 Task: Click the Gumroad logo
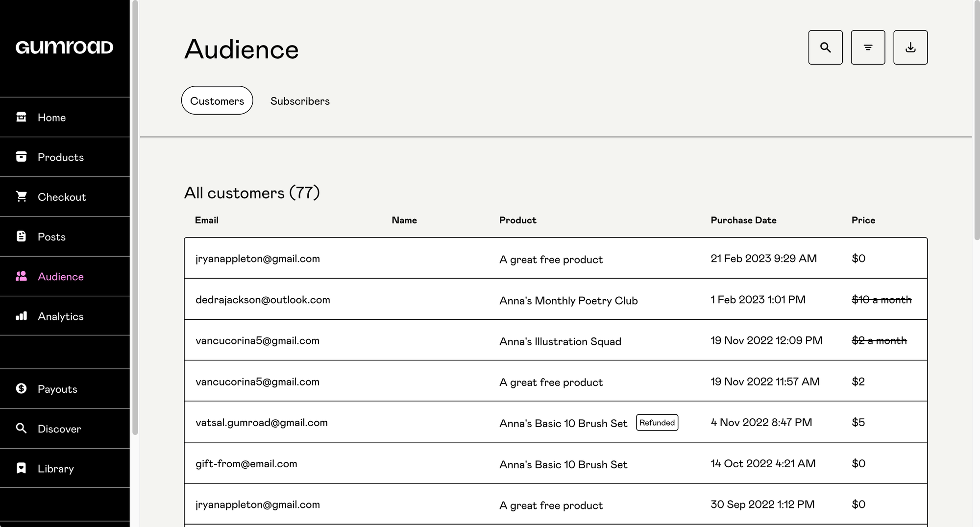[x=64, y=48]
